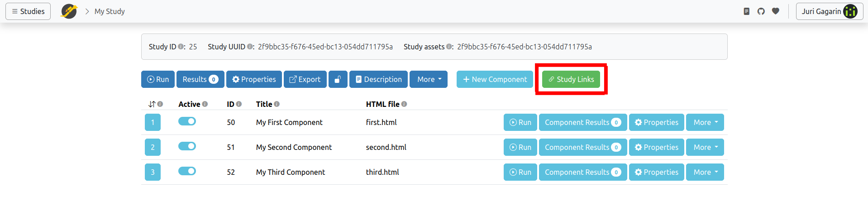Open Component Results for My Second Component
Viewport: 868px width, 197px height.
tap(583, 147)
